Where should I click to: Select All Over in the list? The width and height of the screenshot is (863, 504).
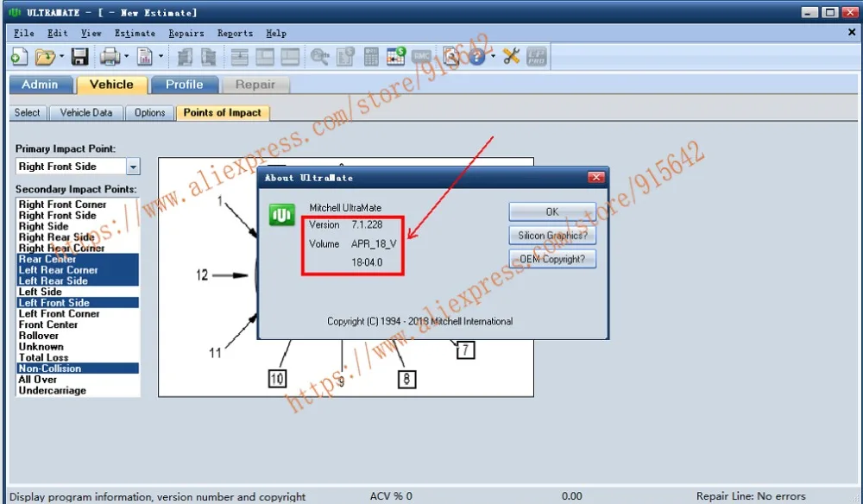click(78, 380)
